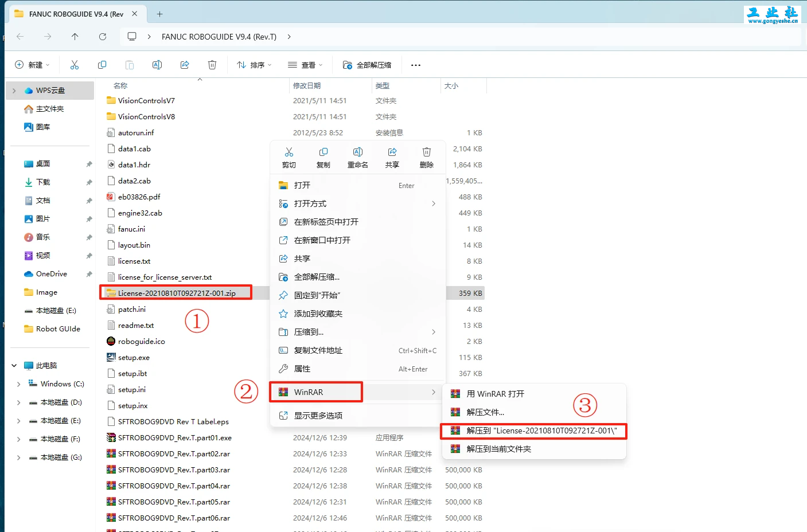The width and height of the screenshot is (807, 532).
Task: Click the 全部解压缩 extract all toolbar button
Action: tap(367, 65)
